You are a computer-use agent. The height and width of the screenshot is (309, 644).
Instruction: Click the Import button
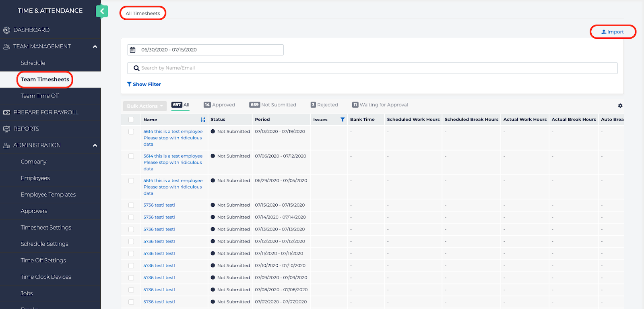[613, 32]
